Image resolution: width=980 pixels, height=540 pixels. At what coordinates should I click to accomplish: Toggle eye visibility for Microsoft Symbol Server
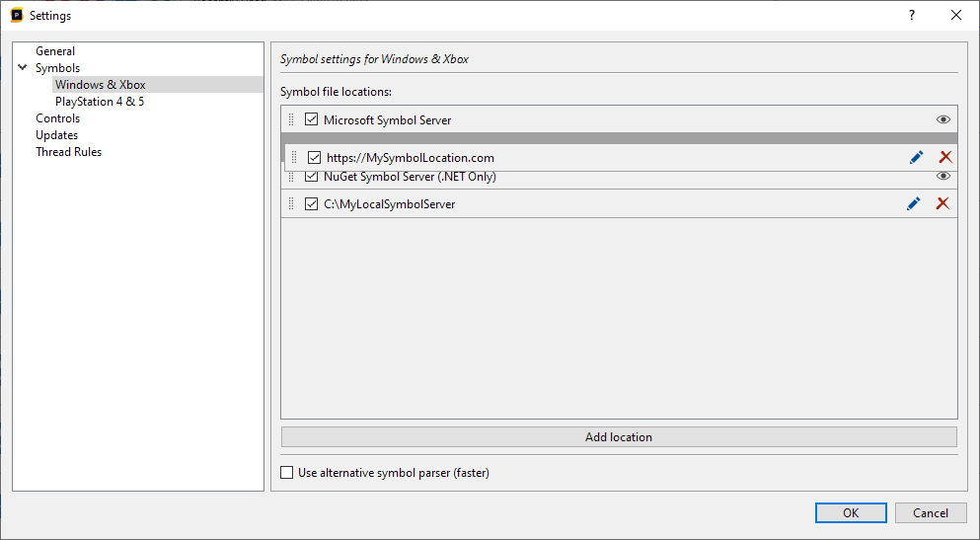[943, 119]
